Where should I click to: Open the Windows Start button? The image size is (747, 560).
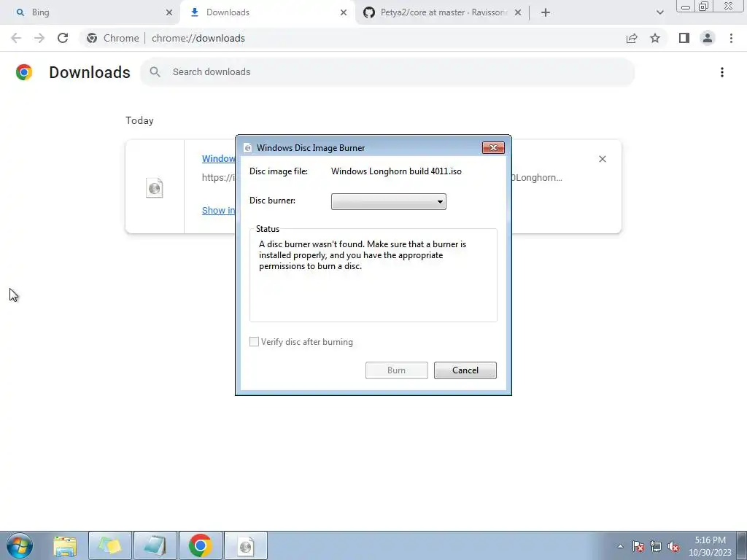click(x=20, y=545)
